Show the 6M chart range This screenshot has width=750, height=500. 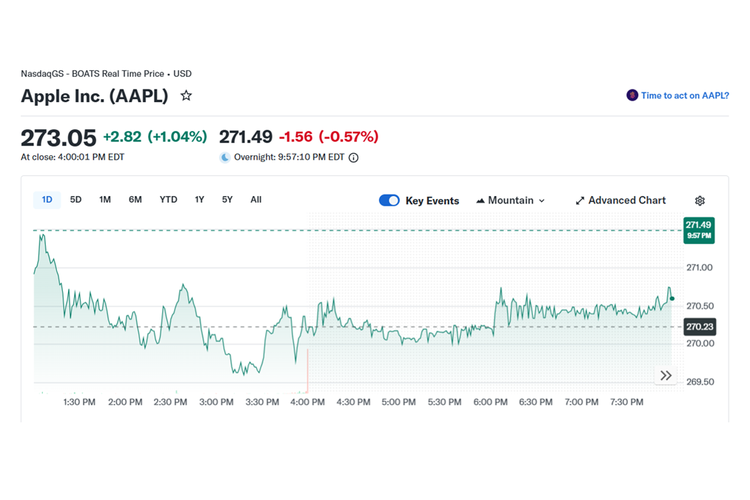tap(135, 200)
